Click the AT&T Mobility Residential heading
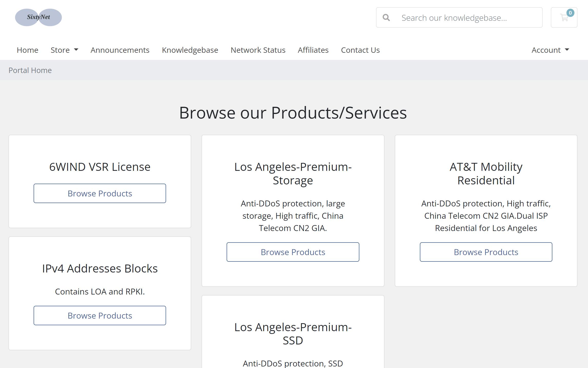588x368 pixels. (x=486, y=174)
